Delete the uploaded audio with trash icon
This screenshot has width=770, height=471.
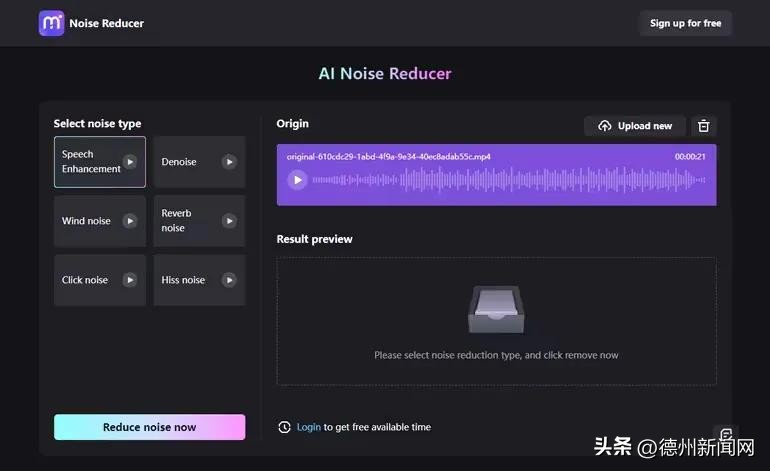coord(703,126)
